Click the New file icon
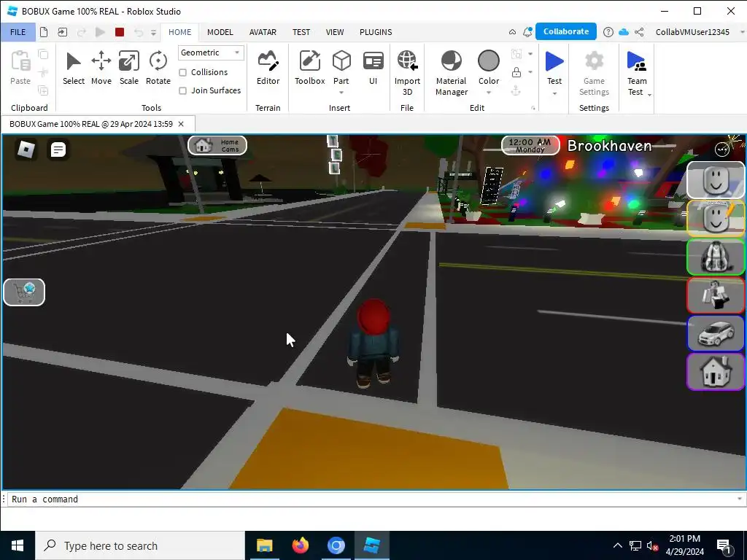The width and height of the screenshot is (747, 560). (44, 32)
